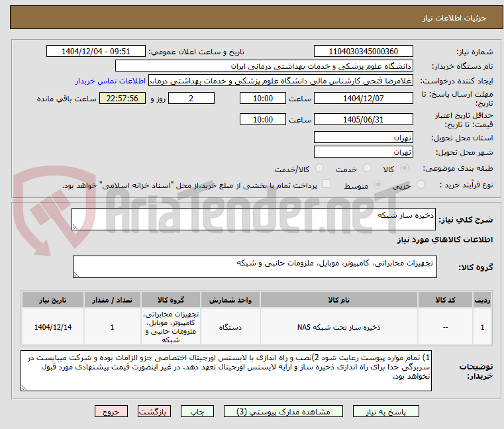Click the countdown timer 22:57:56
This screenshot has width=504, height=429.
122,99
